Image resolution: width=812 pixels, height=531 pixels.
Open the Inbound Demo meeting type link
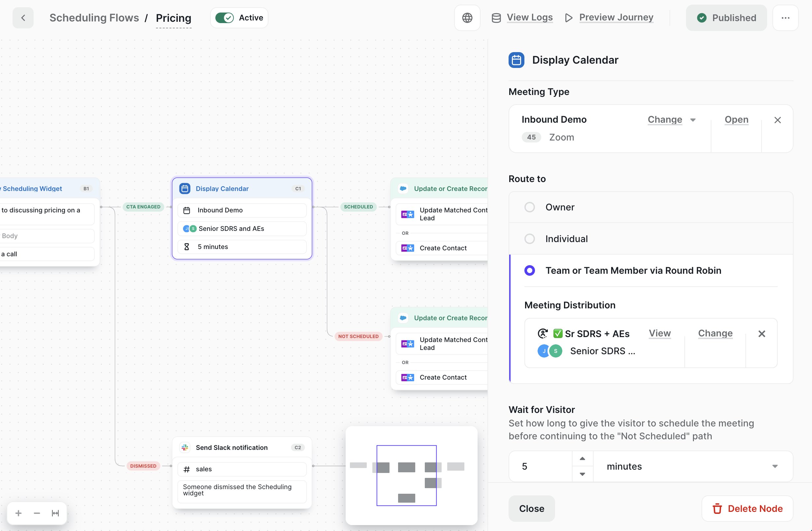point(736,120)
